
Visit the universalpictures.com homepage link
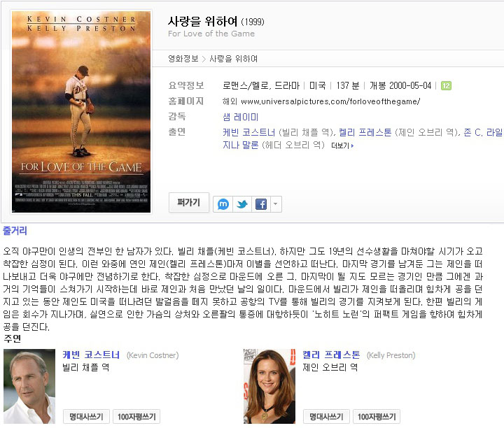click(x=330, y=102)
